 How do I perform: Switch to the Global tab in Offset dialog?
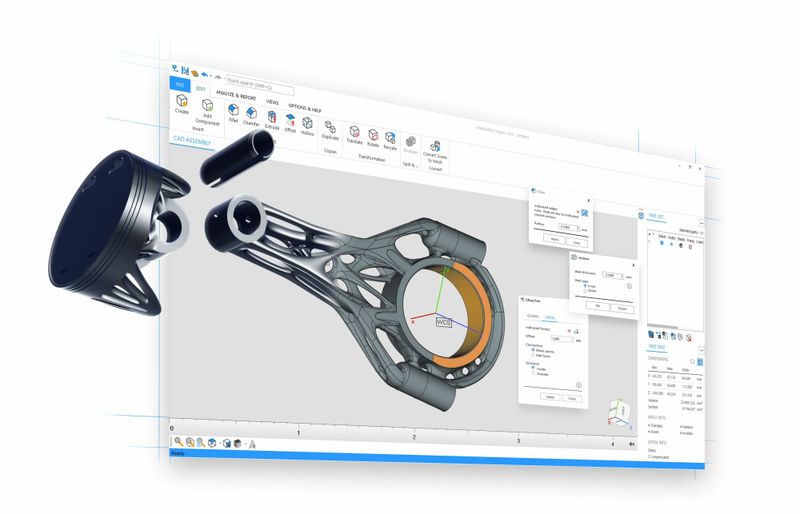click(x=533, y=316)
